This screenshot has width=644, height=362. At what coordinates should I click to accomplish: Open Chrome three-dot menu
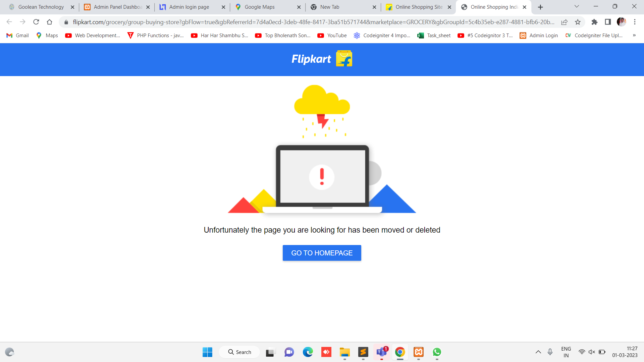635,22
